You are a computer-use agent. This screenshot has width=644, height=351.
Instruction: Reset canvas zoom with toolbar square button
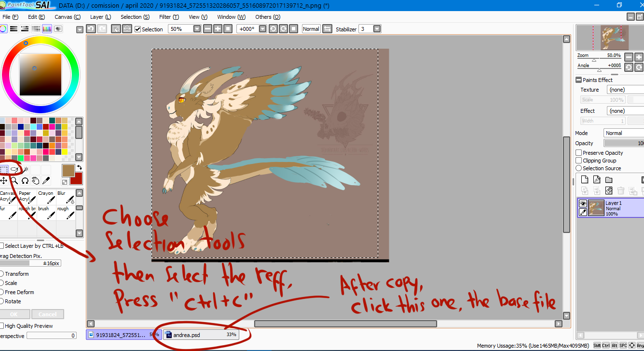coord(228,29)
